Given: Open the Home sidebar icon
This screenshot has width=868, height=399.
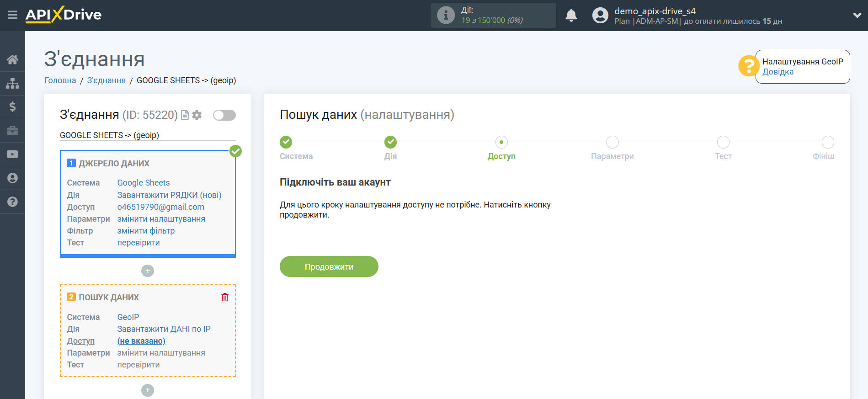Looking at the screenshot, I should coord(12,59).
